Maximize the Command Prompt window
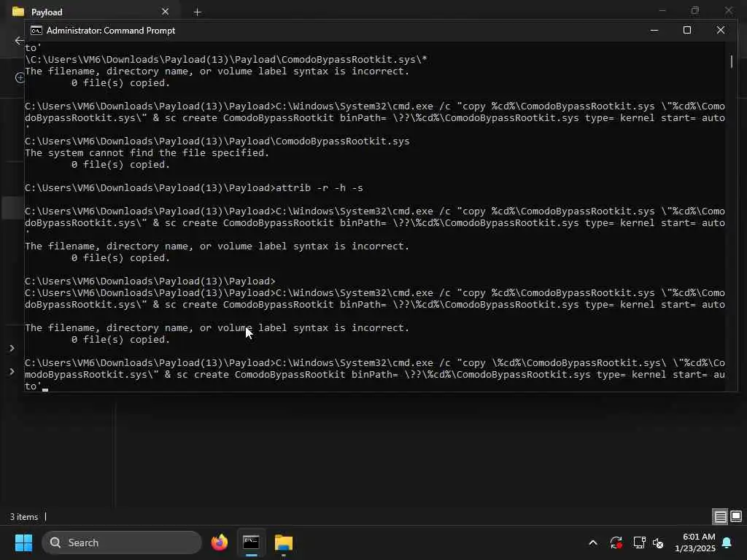 687,30
